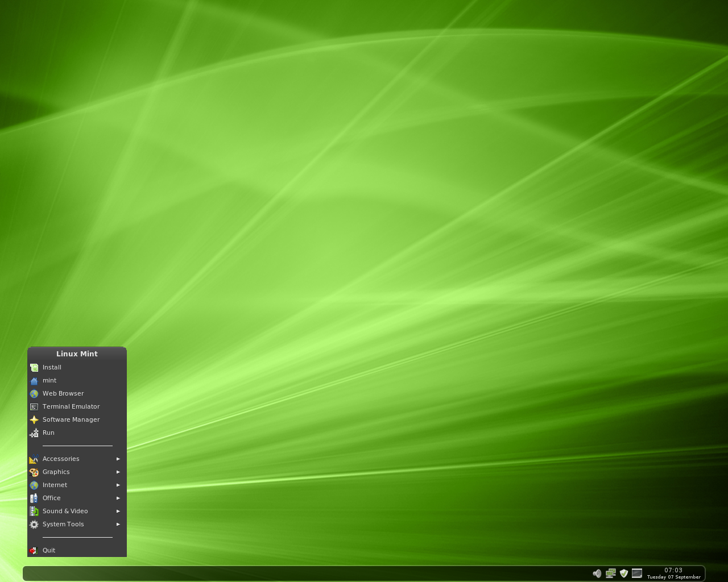
Task: Click the Accessories category icon
Action: point(34,459)
